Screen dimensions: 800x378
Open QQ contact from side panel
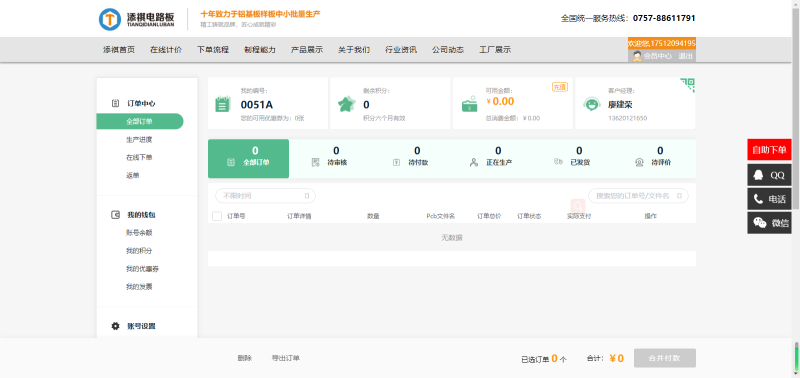coord(769,175)
